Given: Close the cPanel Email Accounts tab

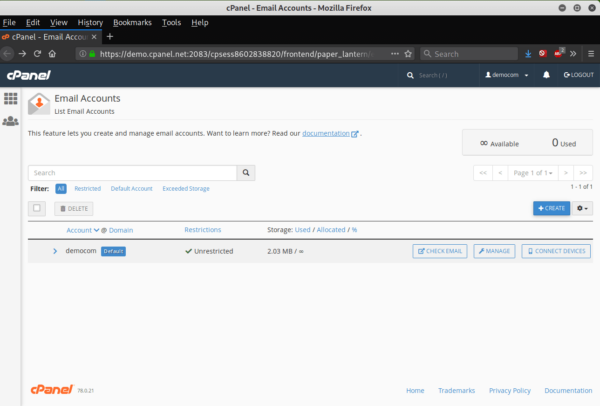Looking at the screenshot, I should click(94, 37).
